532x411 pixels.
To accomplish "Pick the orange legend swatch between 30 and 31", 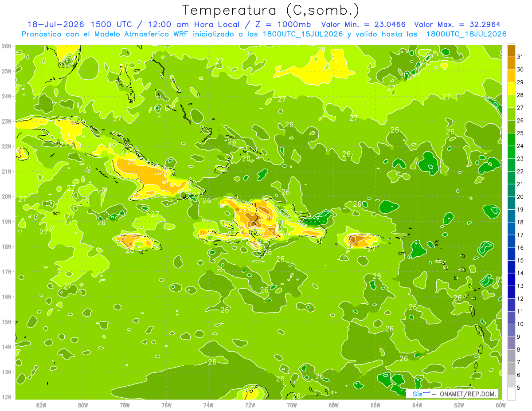I will pos(511,63).
